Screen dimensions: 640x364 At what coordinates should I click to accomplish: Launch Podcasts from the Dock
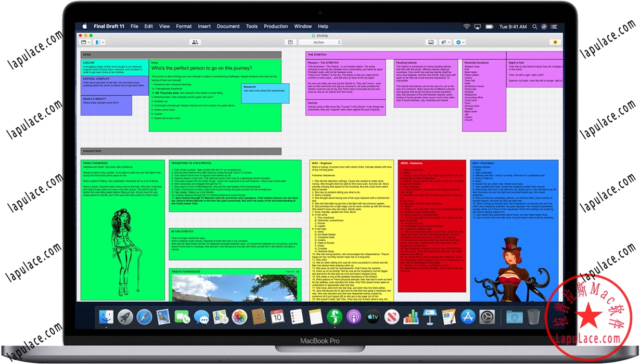coord(354,316)
